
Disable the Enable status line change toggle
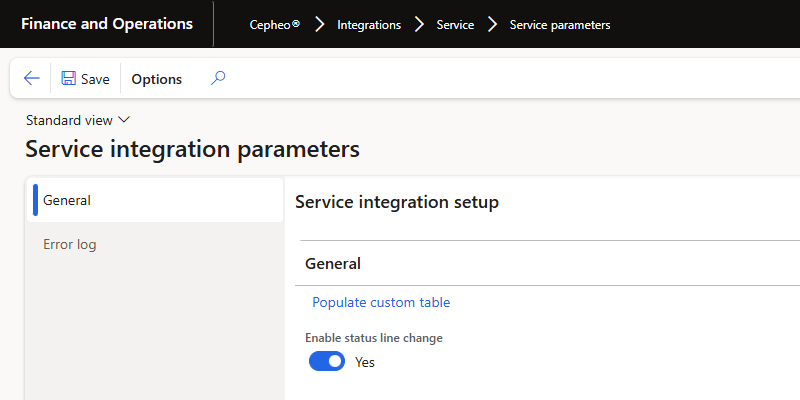pyautogui.click(x=327, y=361)
